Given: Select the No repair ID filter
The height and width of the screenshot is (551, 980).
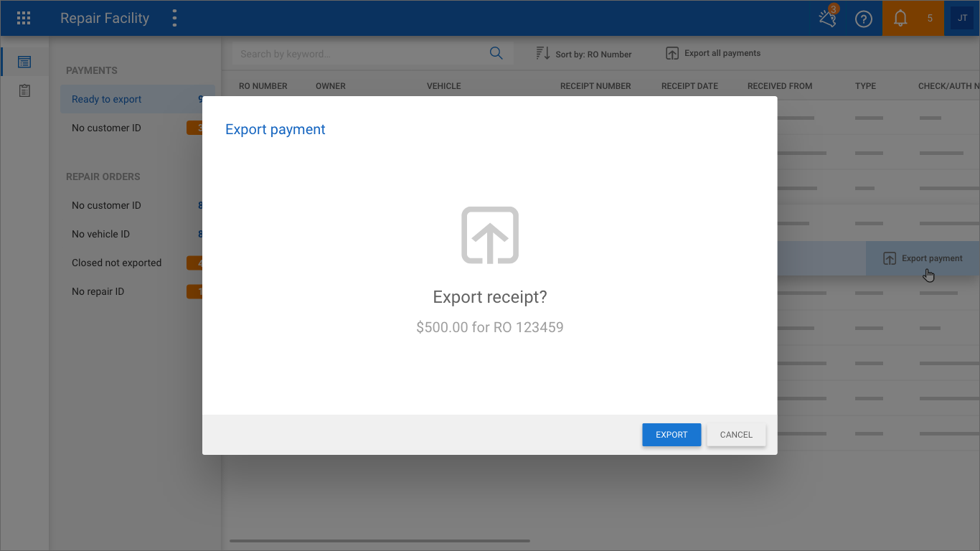Looking at the screenshot, I should (x=98, y=291).
